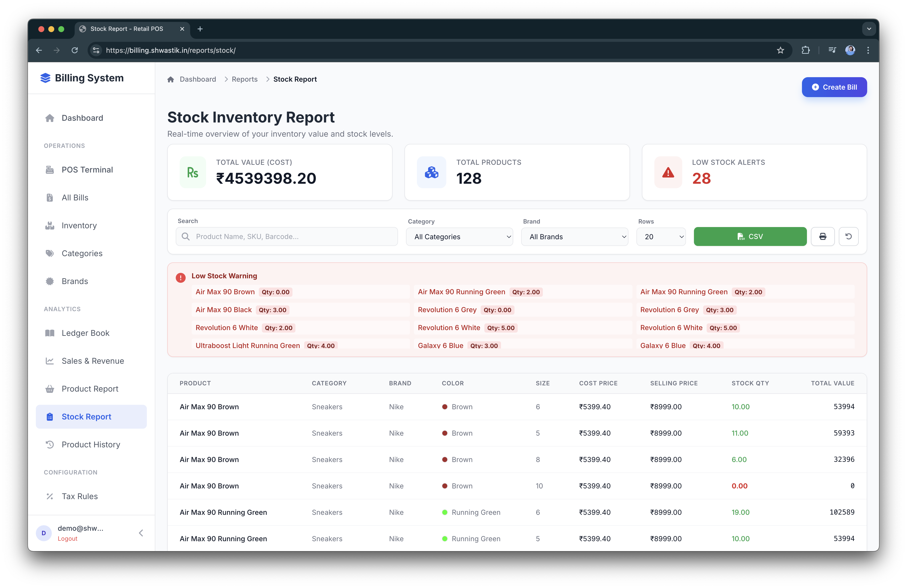Open browser extensions puzzle icon

[805, 50]
